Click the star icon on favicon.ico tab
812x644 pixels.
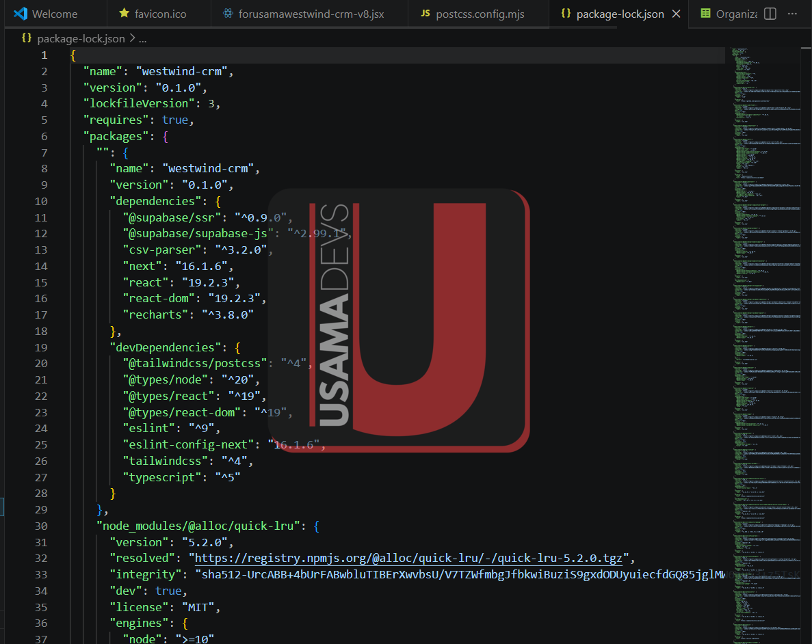[x=124, y=13]
